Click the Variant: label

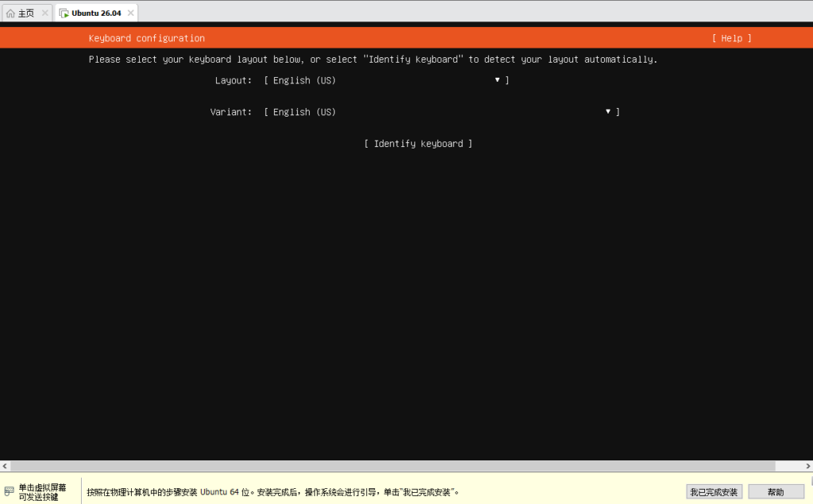click(231, 112)
